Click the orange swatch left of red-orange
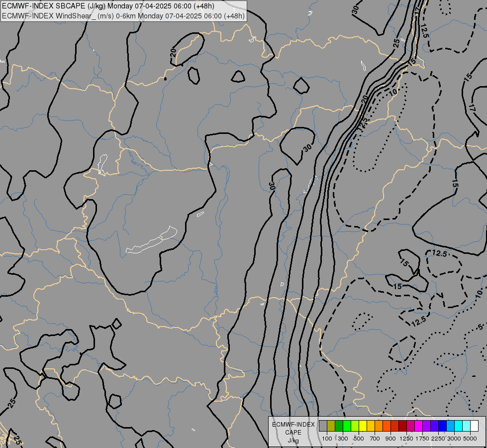This screenshot has width=487, height=448. pos(379,426)
